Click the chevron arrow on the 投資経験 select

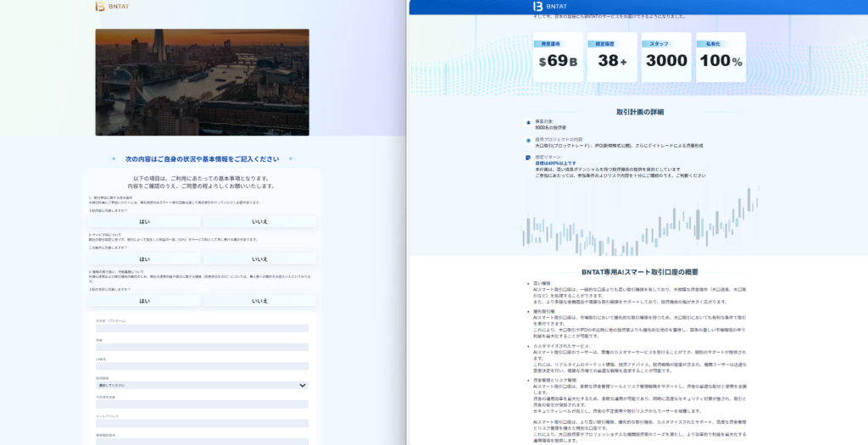click(x=303, y=385)
